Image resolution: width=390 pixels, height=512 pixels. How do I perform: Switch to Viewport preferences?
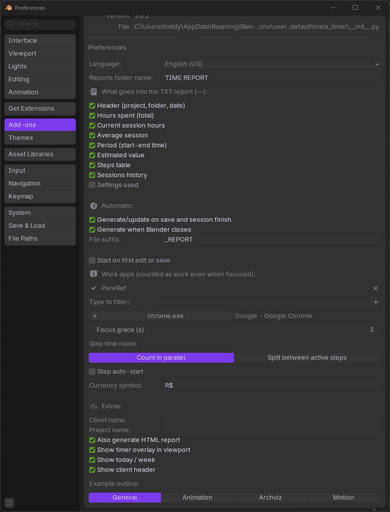click(40, 54)
